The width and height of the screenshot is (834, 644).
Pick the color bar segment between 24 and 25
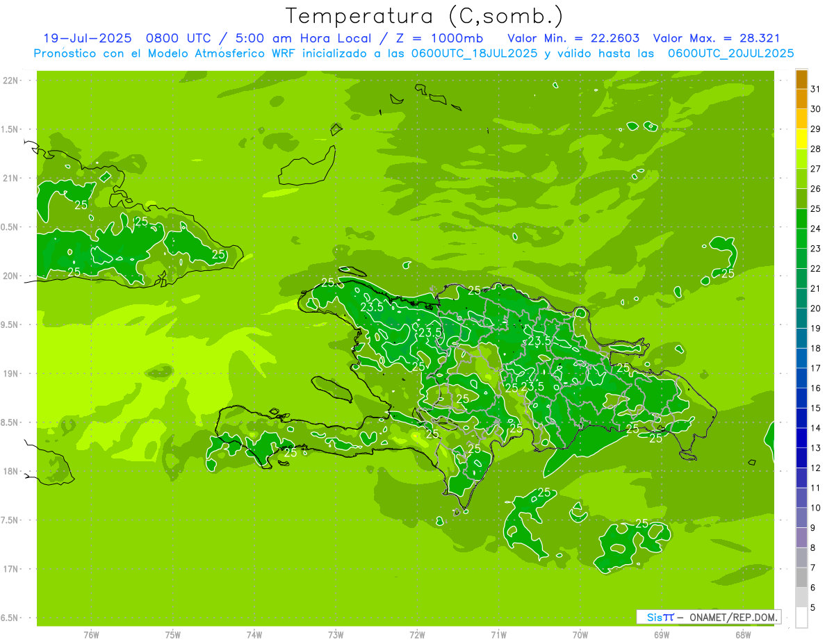801,219
